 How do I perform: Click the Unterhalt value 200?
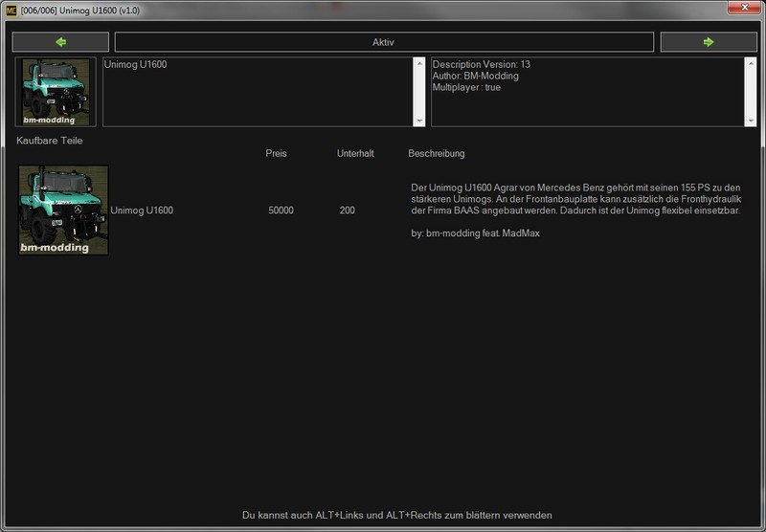(347, 211)
